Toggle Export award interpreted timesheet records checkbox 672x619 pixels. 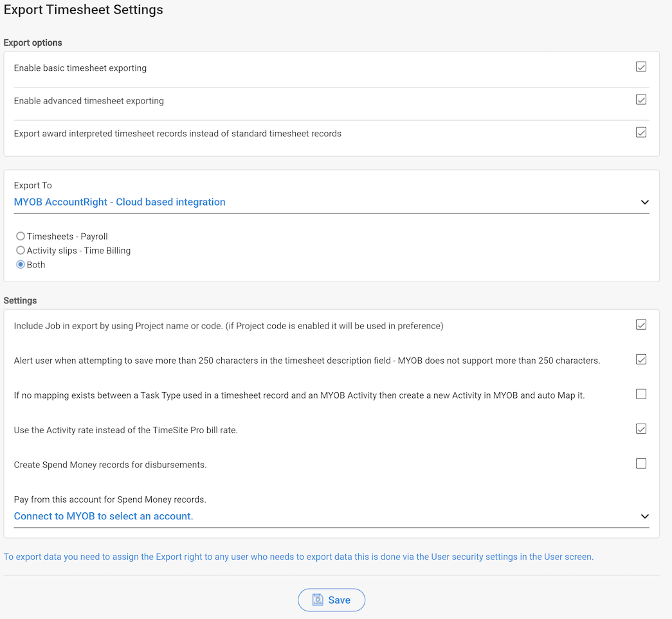pyautogui.click(x=640, y=132)
